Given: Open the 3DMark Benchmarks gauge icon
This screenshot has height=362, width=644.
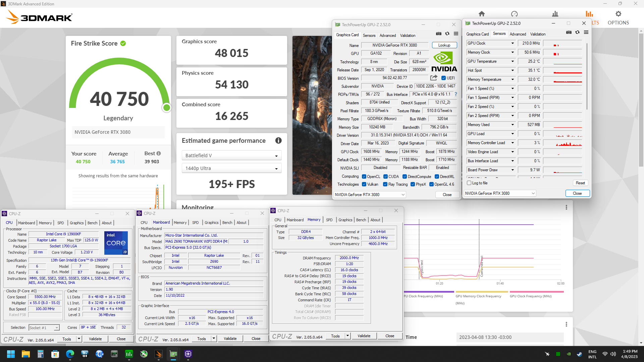Looking at the screenshot, I should pyautogui.click(x=514, y=14).
